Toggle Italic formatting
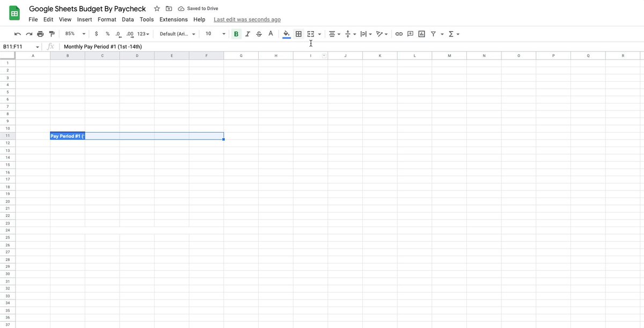 point(247,34)
